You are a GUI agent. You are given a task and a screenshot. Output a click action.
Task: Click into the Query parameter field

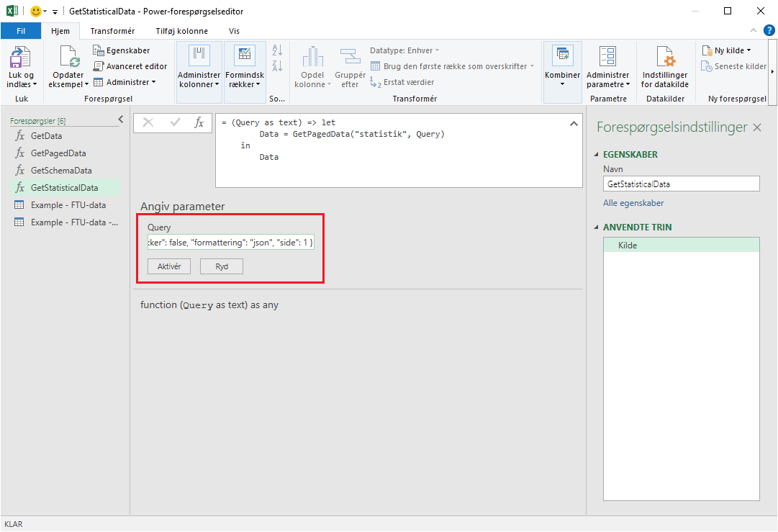tap(230, 243)
